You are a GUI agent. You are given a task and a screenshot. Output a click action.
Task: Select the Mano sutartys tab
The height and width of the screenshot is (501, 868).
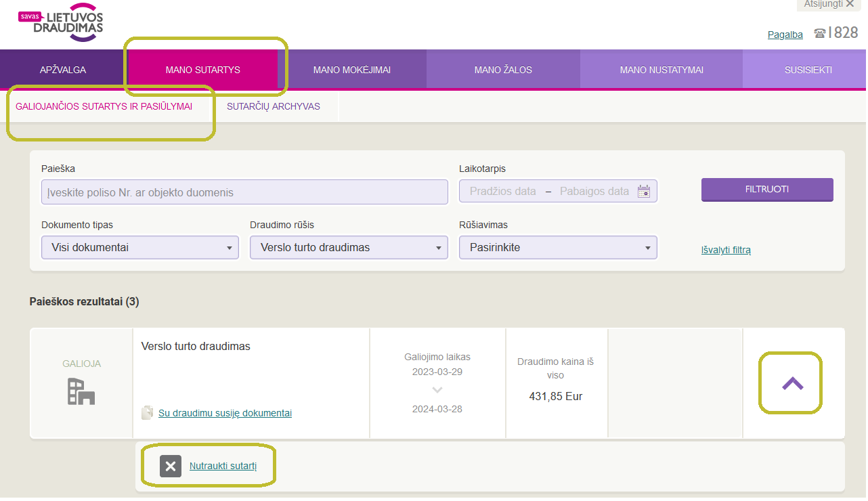point(202,69)
